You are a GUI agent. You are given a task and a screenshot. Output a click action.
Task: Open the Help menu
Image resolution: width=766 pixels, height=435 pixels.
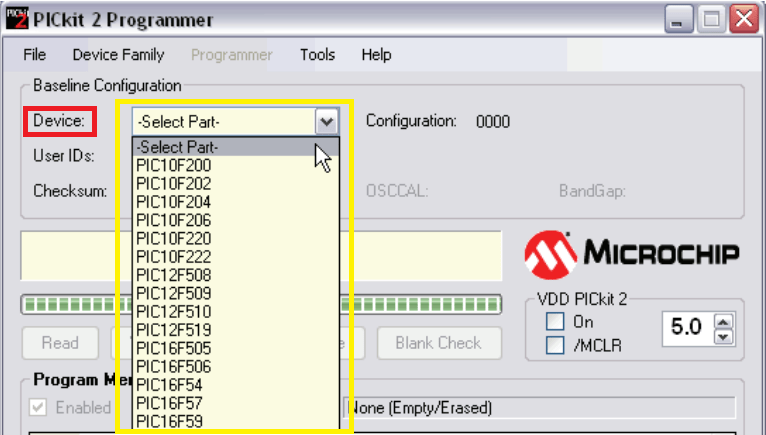tap(376, 55)
